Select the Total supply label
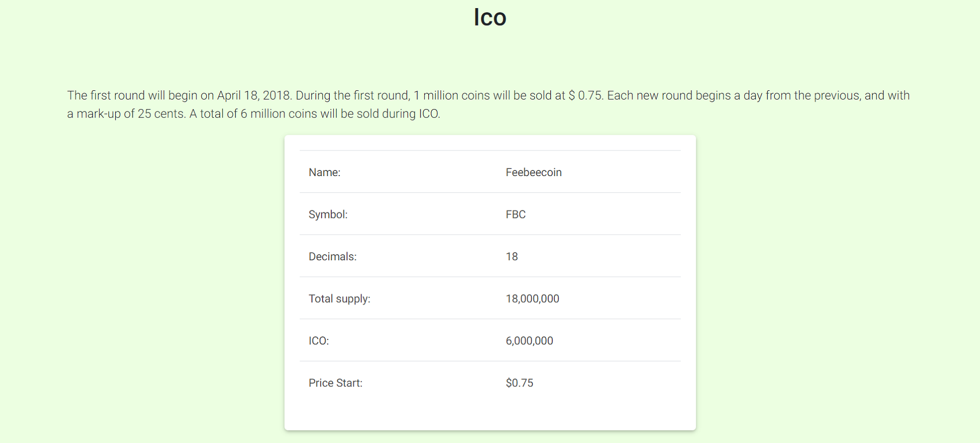980x443 pixels. [x=339, y=299]
